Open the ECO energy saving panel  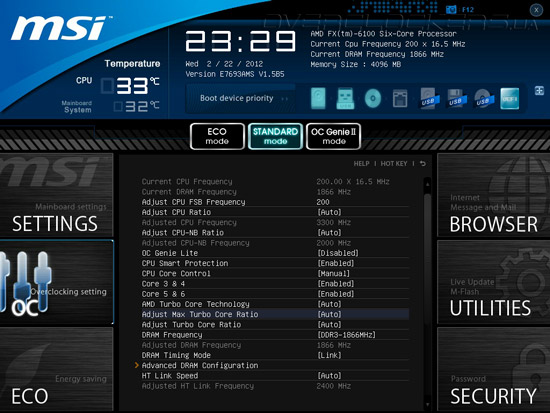click(56, 369)
